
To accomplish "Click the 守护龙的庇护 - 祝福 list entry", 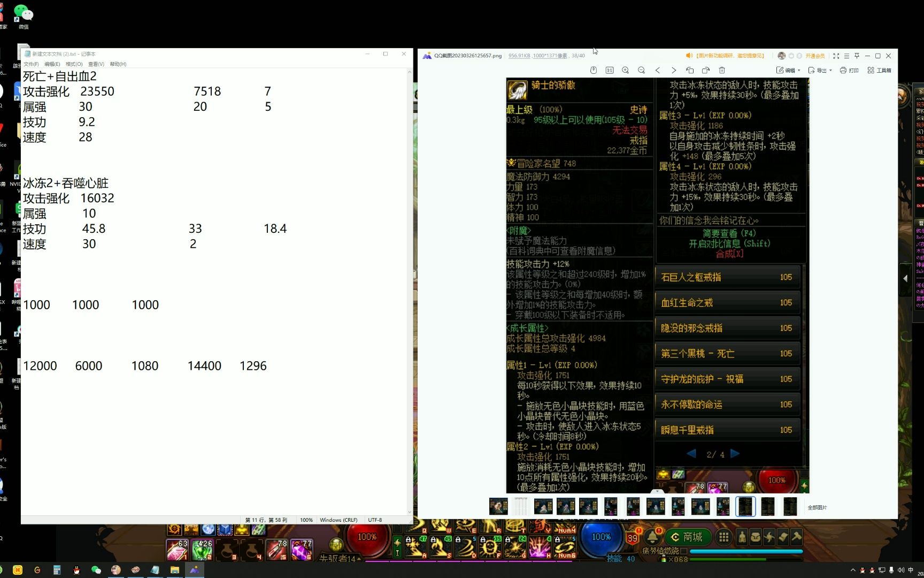I will [727, 379].
